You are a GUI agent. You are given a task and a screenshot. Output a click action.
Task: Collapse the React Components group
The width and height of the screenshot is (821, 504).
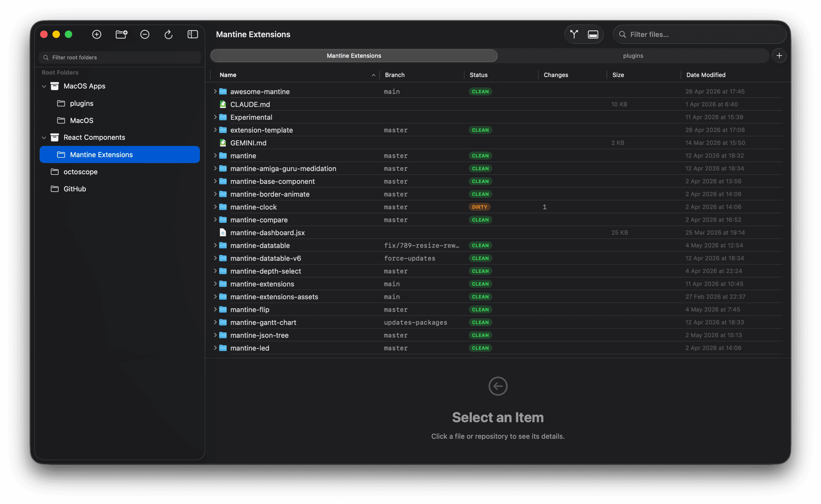coord(44,137)
